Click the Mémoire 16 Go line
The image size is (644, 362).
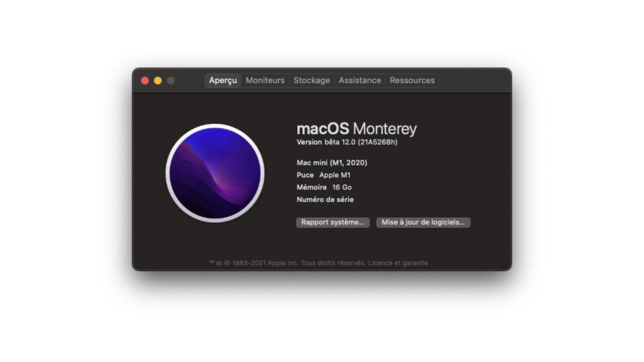point(324,187)
